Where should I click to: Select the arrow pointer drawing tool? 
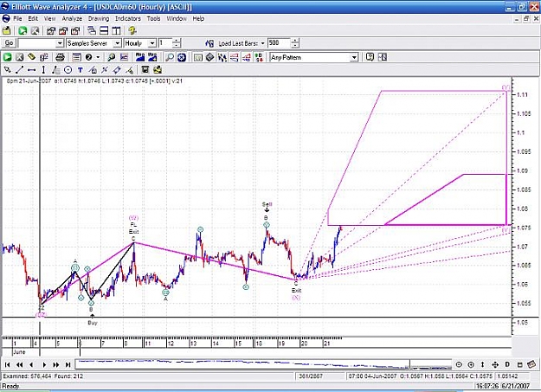pyautogui.click(x=7, y=70)
